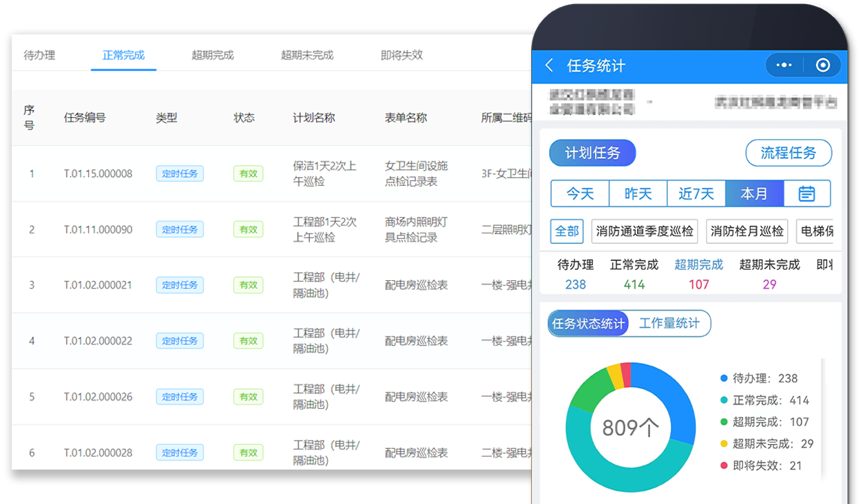The width and height of the screenshot is (865, 504).
Task: Select the 计划任务 toggle
Action: click(x=593, y=153)
